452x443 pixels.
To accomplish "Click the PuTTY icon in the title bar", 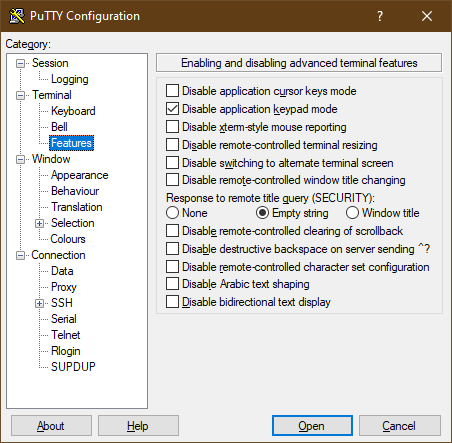I will pyautogui.click(x=17, y=16).
